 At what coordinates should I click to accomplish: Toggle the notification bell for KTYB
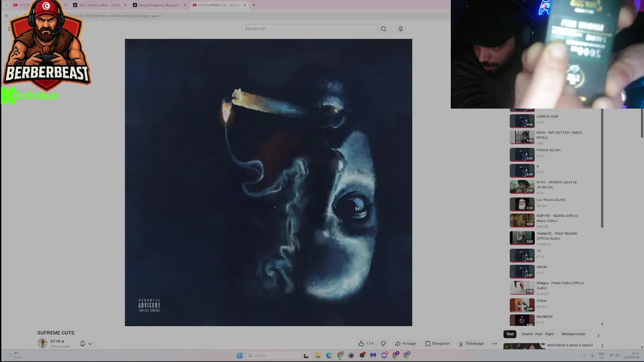(x=83, y=344)
